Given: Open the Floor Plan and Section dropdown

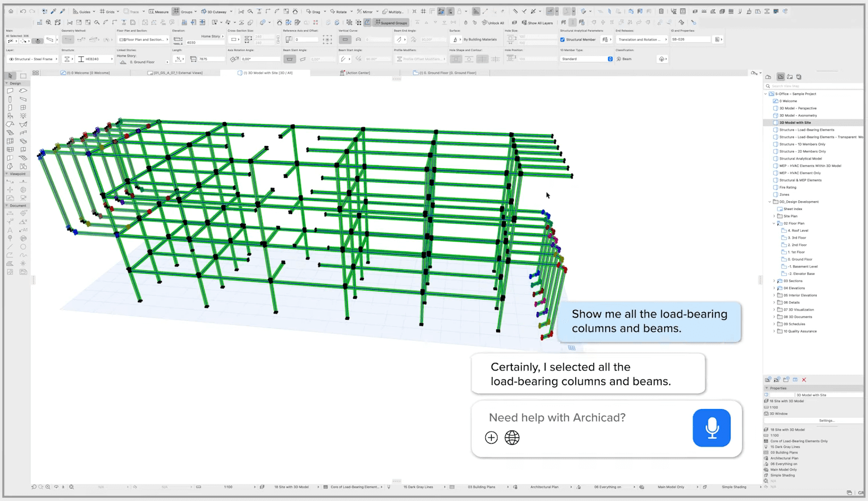Looking at the screenshot, I should pos(143,40).
